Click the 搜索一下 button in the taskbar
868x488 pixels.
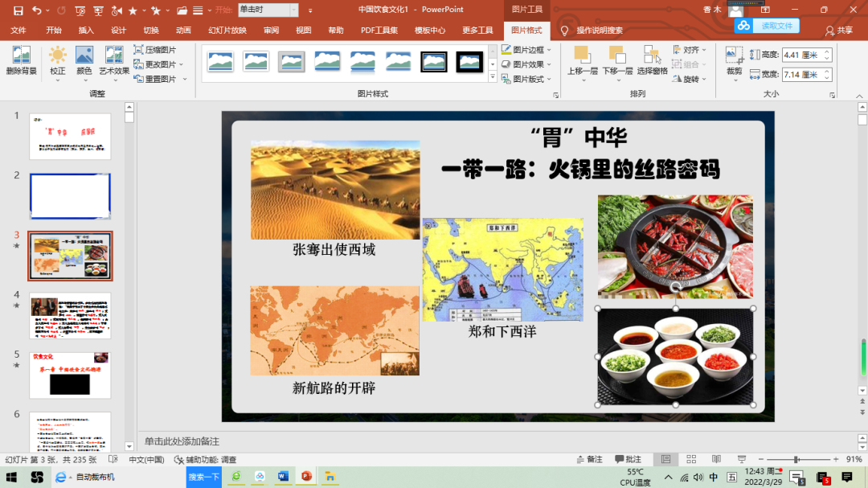point(203,477)
